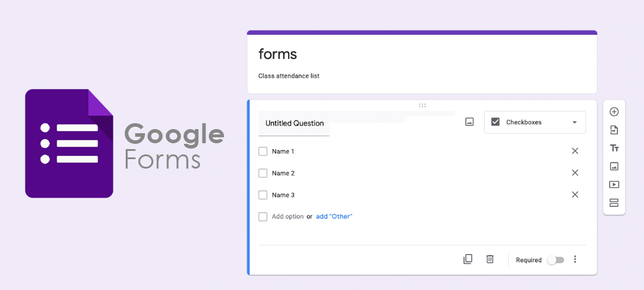This screenshot has width=644, height=290.
Task: Open the three-dot more options menu
Action: point(576,259)
